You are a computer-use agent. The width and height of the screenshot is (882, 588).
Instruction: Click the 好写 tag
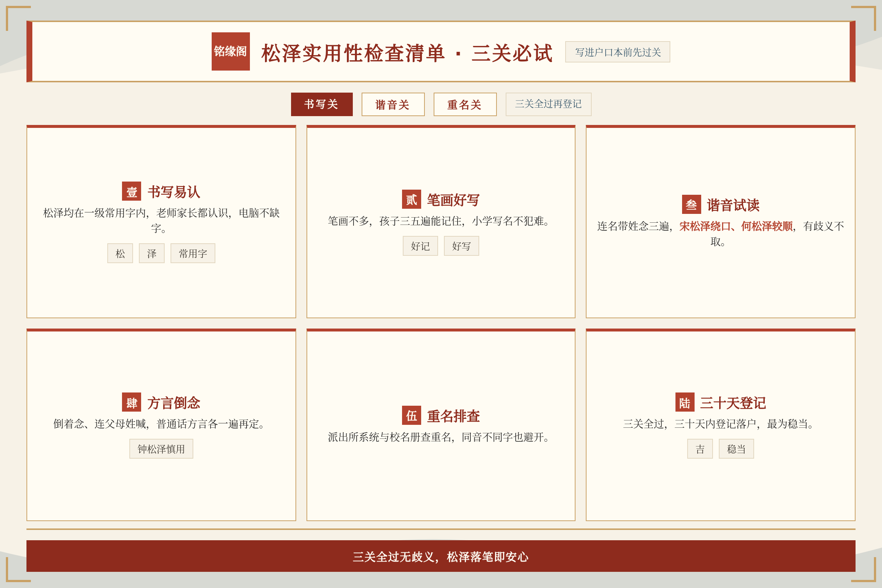coord(461,246)
